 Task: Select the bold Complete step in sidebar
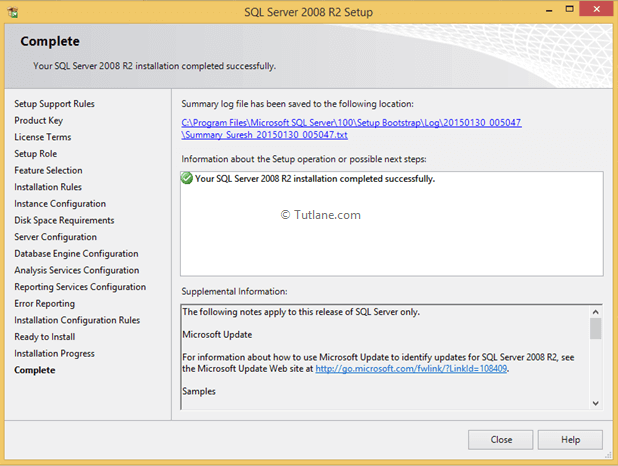click(x=35, y=370)
